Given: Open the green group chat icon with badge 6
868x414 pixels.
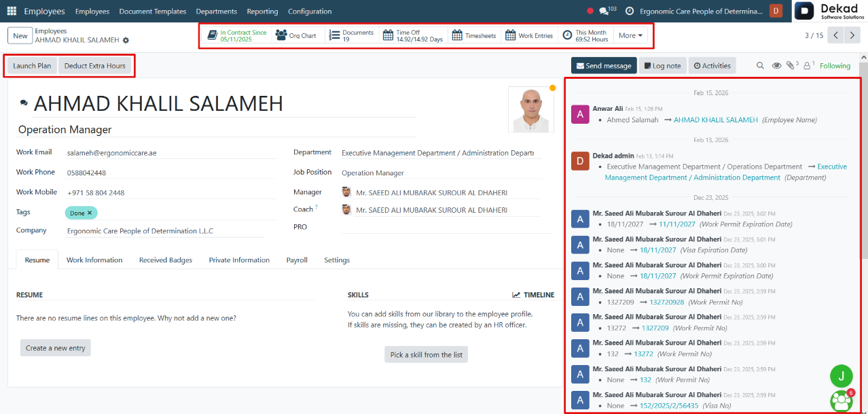Looking at the screenshot, I should pyautogui.click(x=842, y=401).
